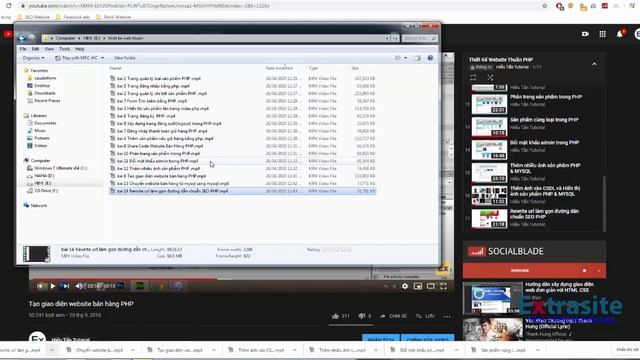640x360 pixels.
Task: Click the CHIA SẺ share button
Action: [393, 316]
